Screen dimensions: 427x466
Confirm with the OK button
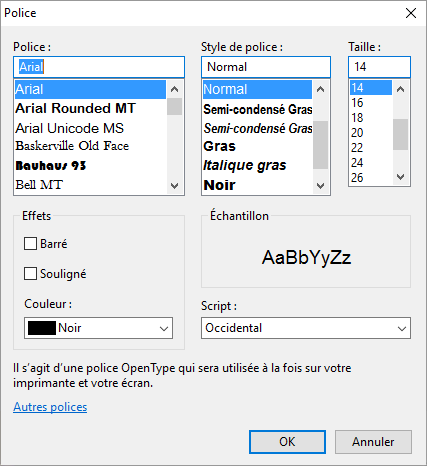[287, 442]
